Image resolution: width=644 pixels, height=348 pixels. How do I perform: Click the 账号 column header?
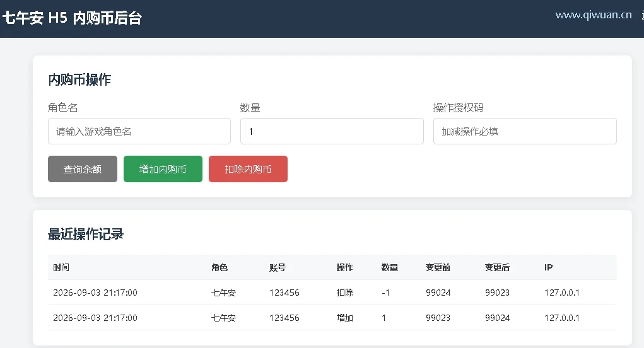click(278, 267)
